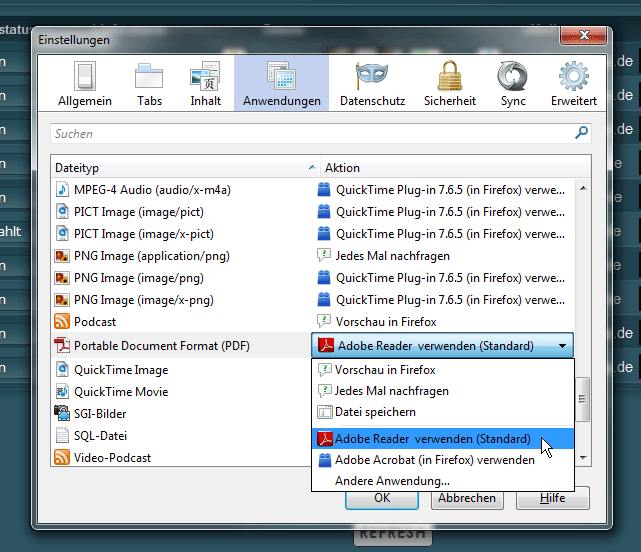Switch to the Sicherheit padlock panel
This screenshot has width=641, height=552.
click(450, 83)
